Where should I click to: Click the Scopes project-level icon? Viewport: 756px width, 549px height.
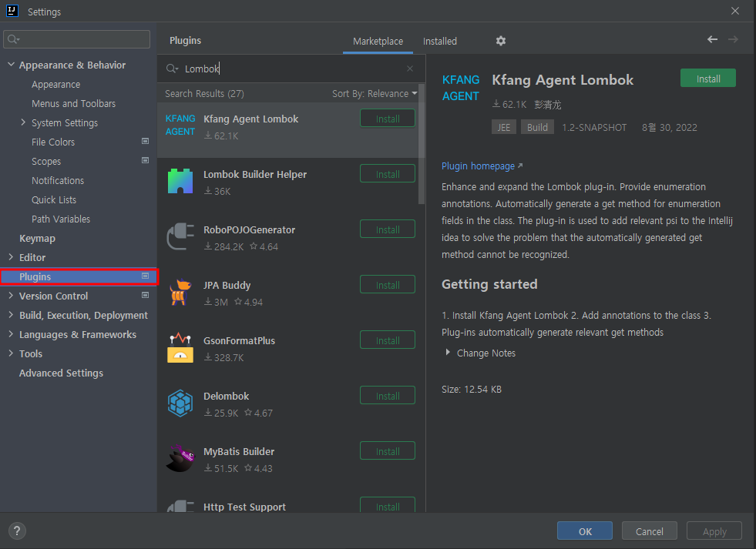[145, 160]
